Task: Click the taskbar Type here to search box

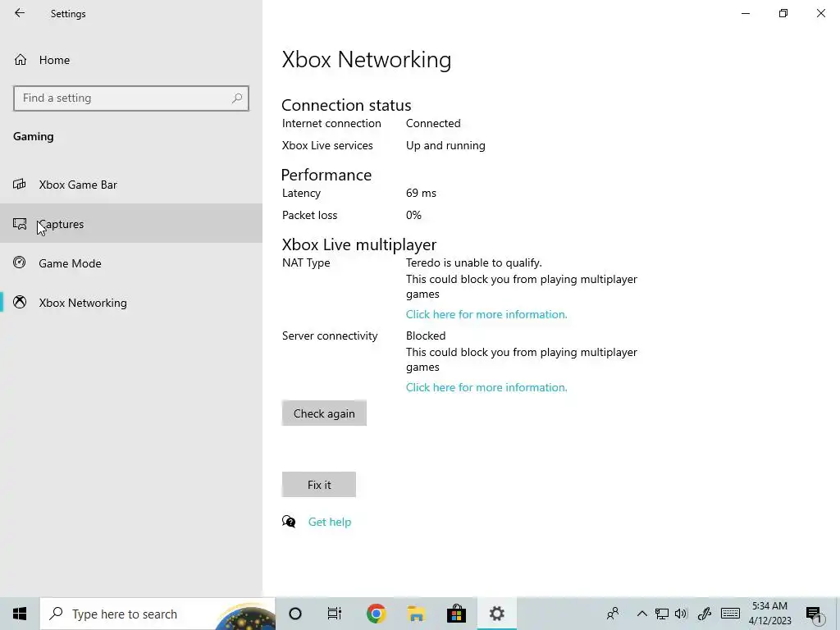Action: click(157, 614)
